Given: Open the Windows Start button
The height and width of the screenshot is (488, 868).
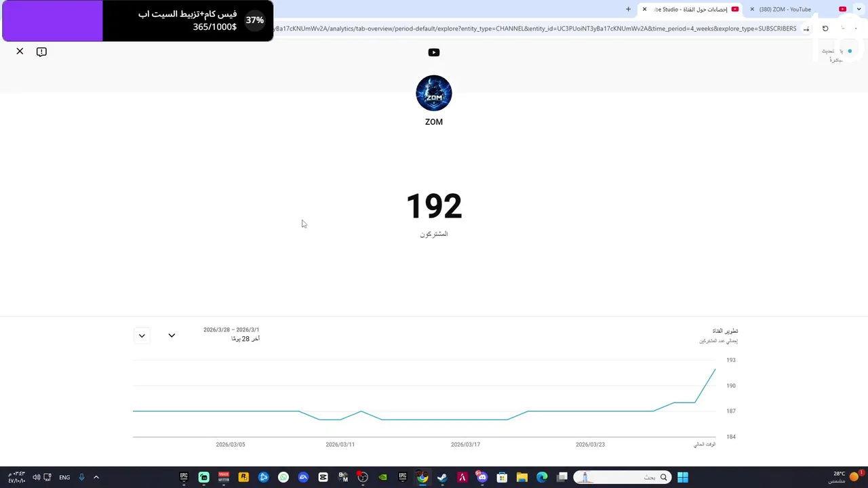Looking at the screenshot, I should point(683,477).
